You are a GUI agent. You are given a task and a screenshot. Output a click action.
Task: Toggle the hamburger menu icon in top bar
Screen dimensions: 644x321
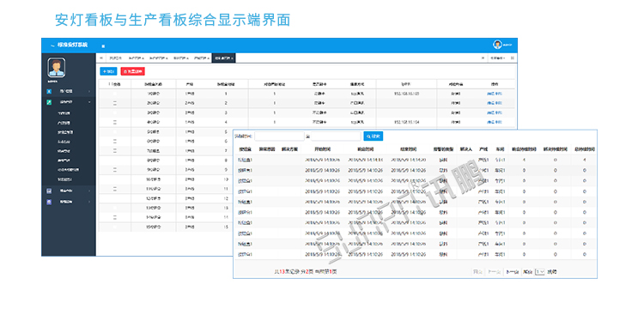tap(103, 45)
